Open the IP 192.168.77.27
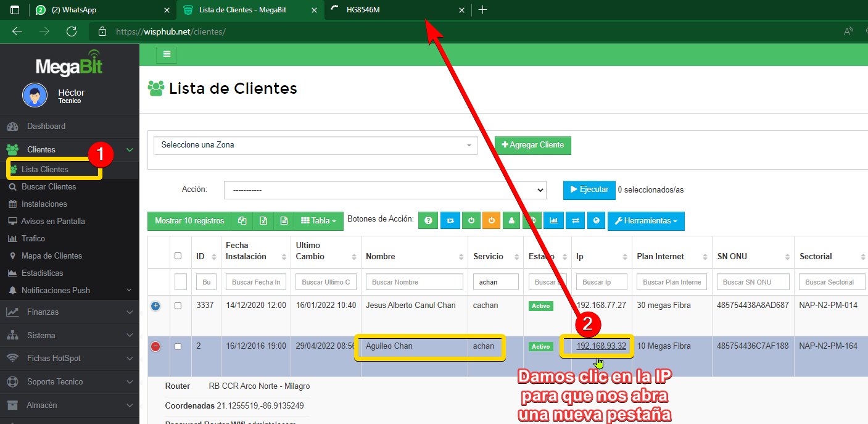Image resolution: width=868 pixels, height=424 pixels. (x=601, y=305)
